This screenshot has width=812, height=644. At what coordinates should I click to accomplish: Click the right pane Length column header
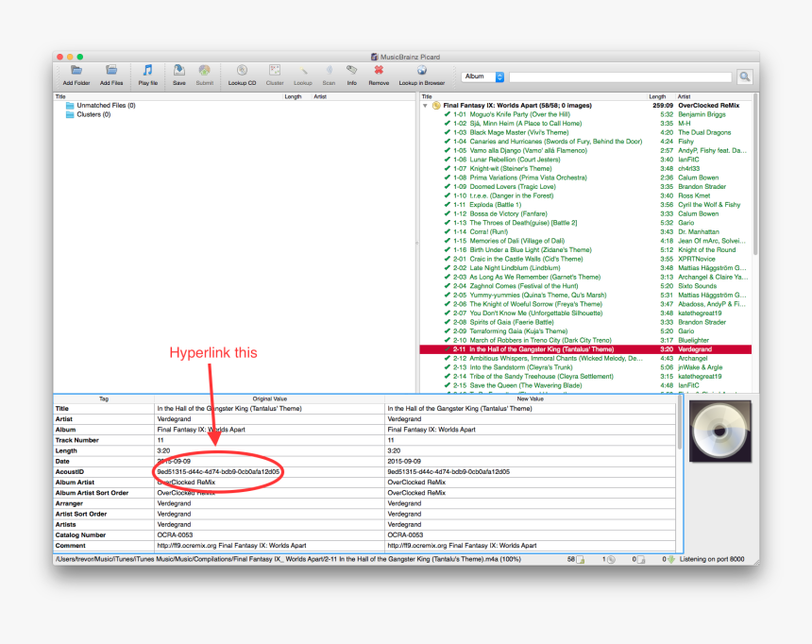(x=657, y=97)
